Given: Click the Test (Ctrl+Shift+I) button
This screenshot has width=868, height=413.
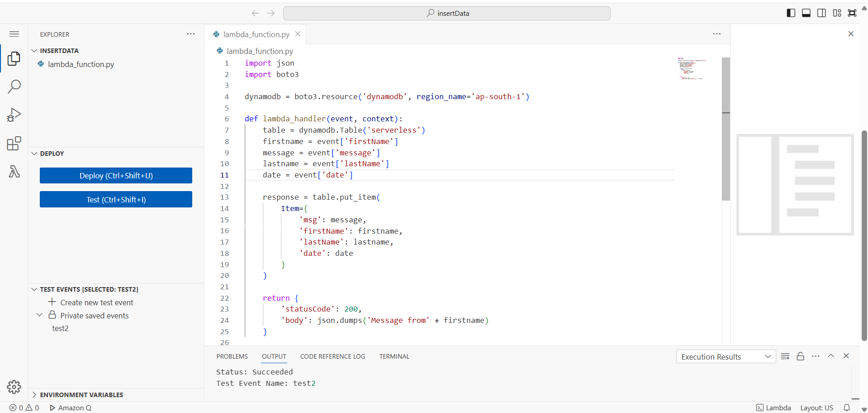Looking at the screenshot, I should (x=116, y=200).
